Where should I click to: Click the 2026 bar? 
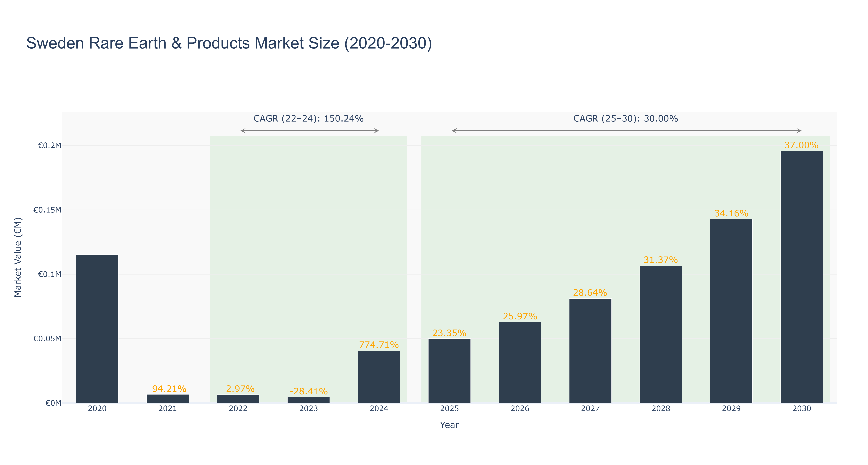[x=520, y=362]
